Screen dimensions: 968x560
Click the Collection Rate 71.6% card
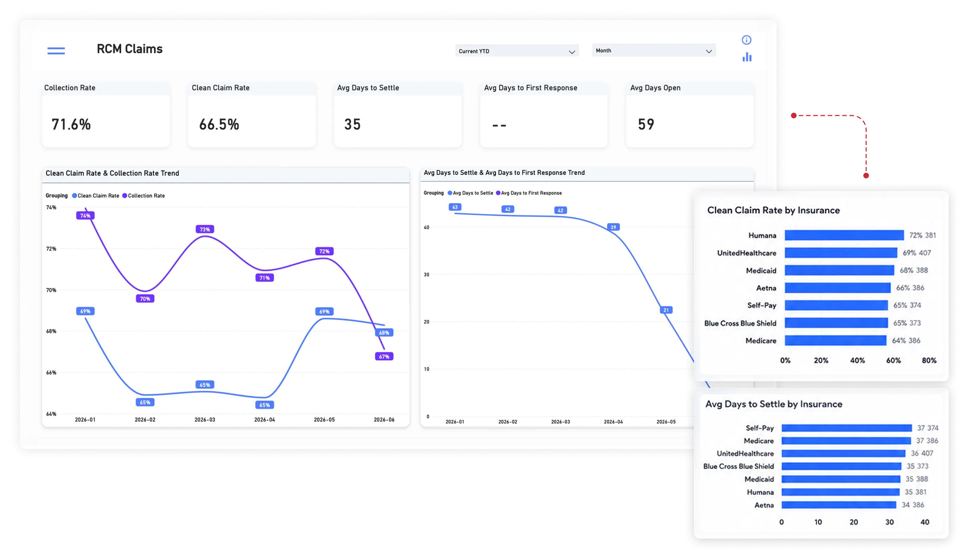[106, 114]
